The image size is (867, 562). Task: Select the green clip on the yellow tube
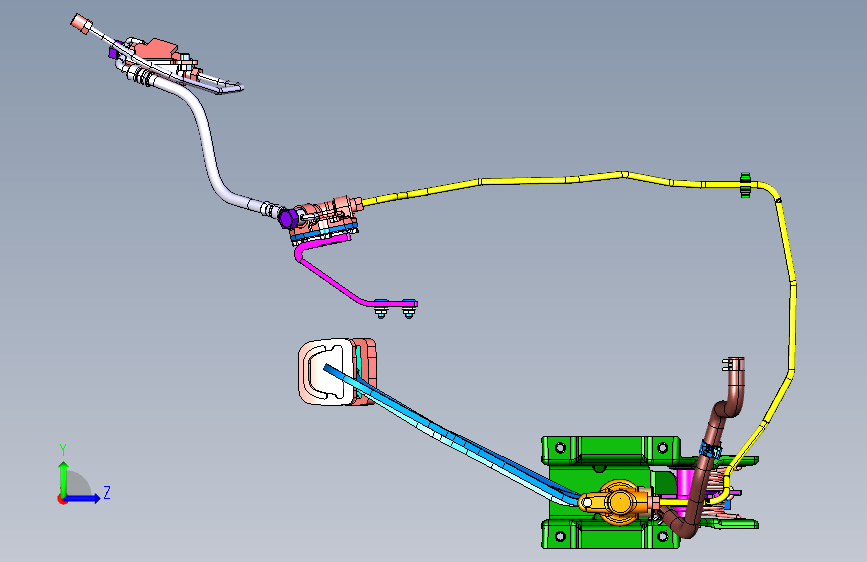pos(745,185)
